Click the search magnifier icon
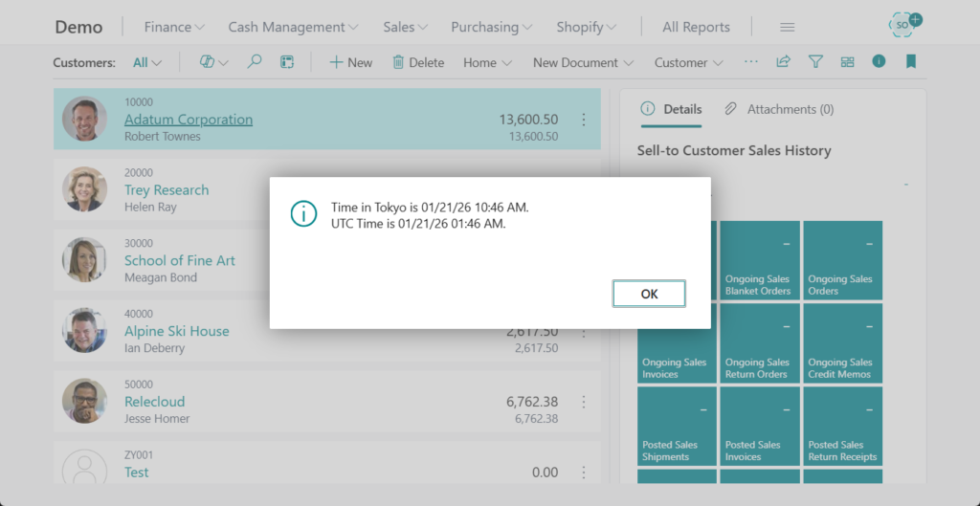 point(255,62)
